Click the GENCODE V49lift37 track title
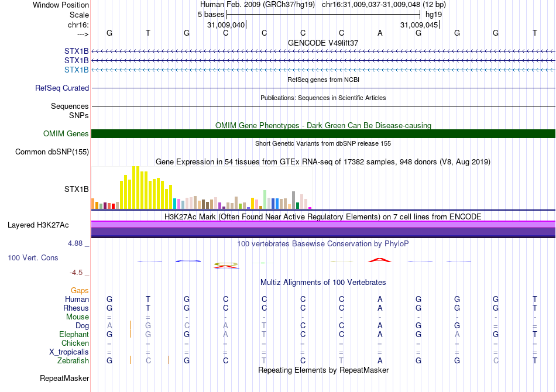 pyautogui.click(x=323, y=43)
